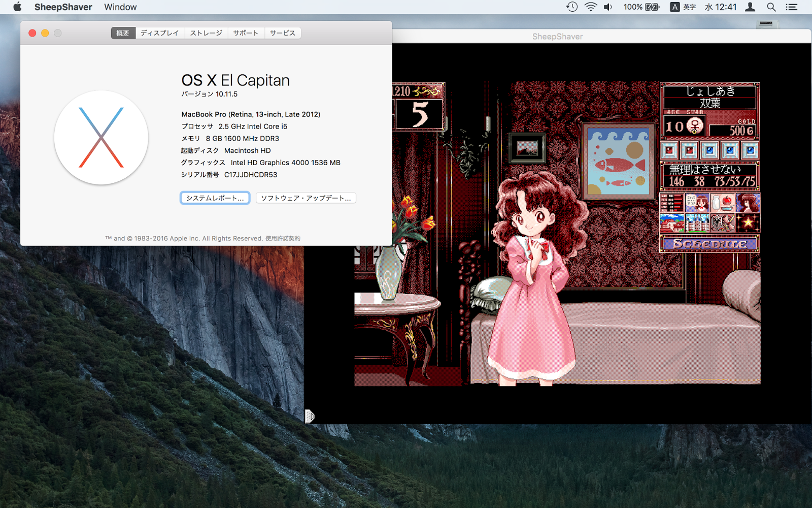The image size is (812, 508).
Task: Click the last blue gem slot
Action: 750,150
